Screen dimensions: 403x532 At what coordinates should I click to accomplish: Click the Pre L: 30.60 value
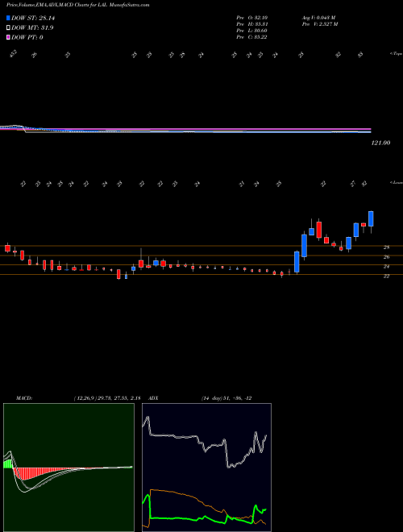251,31
